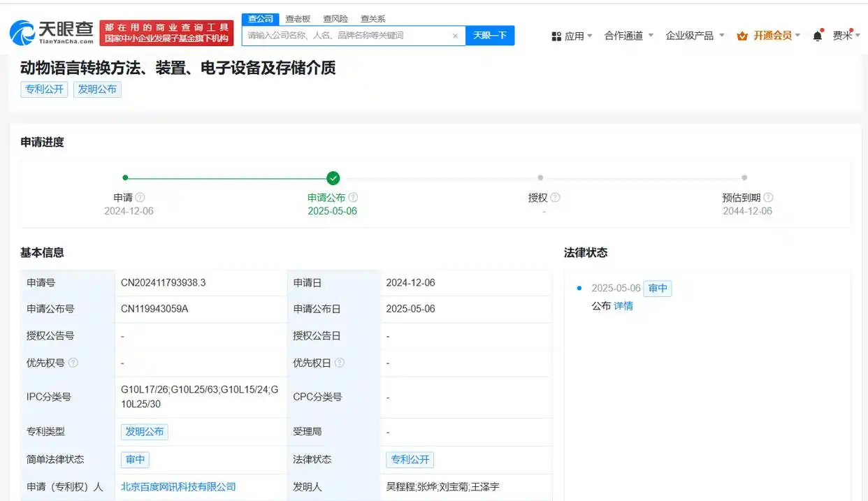This screenshot has height=501, width=868.
Task: Click the 法律状态 panel heading
Action: tap(586, 252)
